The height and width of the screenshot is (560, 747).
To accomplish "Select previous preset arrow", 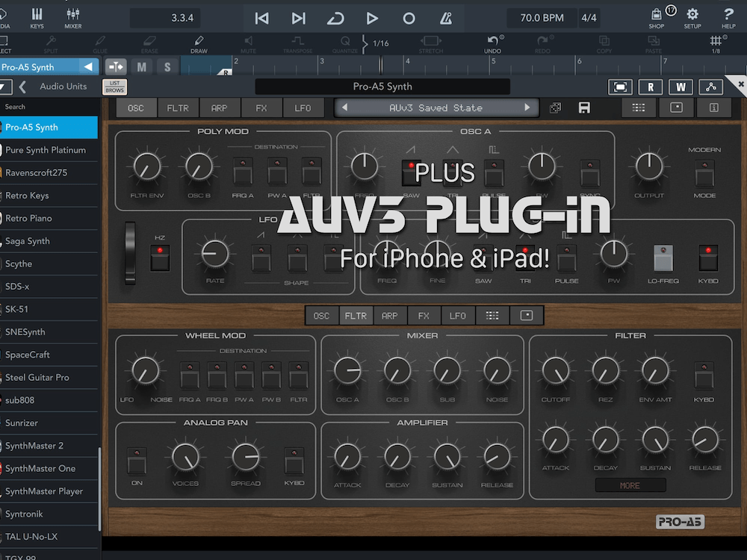I will tap(345, 108).
